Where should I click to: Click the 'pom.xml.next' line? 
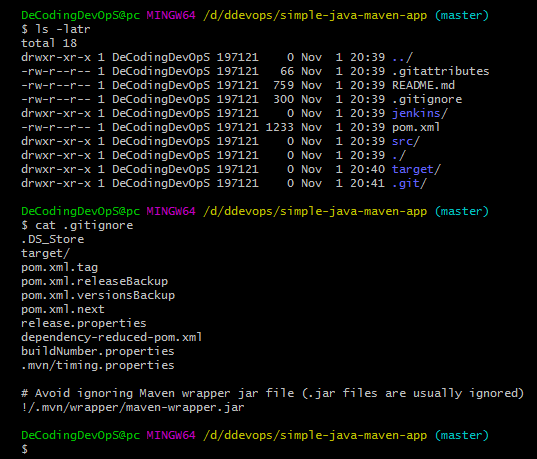coord(63,309)
